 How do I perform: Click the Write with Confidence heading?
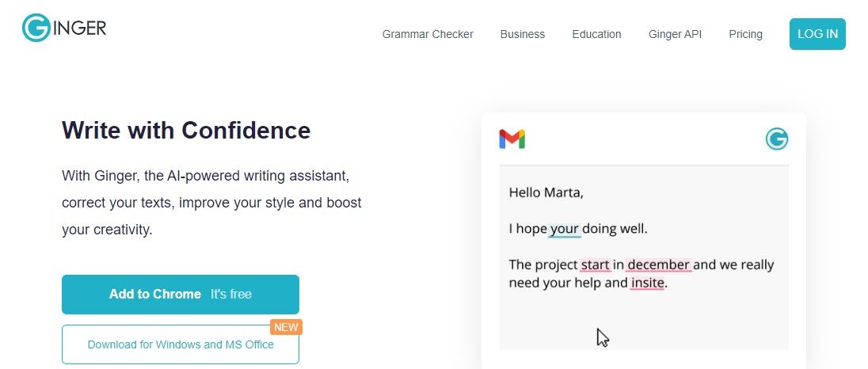click(186, 130)
